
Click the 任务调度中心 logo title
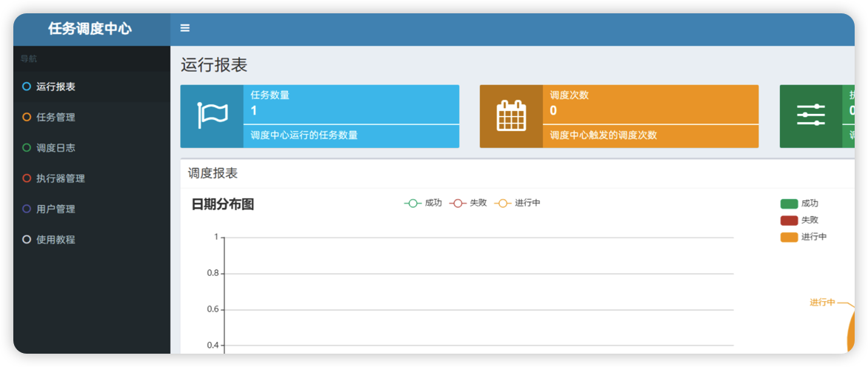tap(90, 29)
